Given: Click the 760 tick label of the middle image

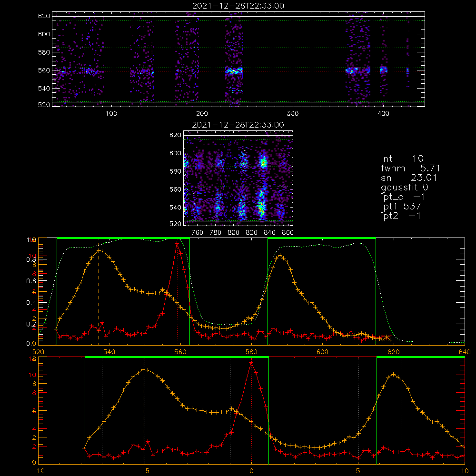Looking at the screenshot, I should pos(198,233).
